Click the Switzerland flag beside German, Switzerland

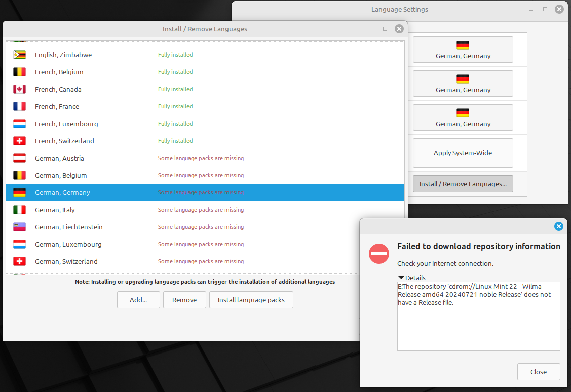point(19,261)
